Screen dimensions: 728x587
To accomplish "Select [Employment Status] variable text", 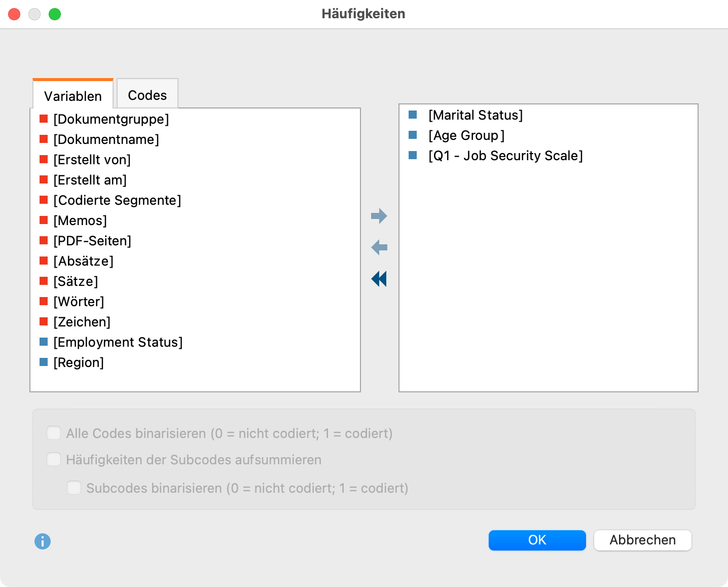I will point(118,342).
